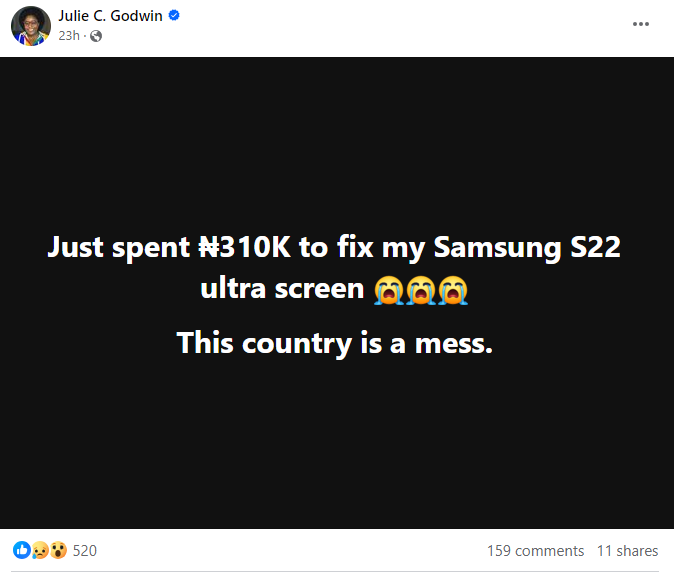Click the globe public privacy icon

click(96, 36)
